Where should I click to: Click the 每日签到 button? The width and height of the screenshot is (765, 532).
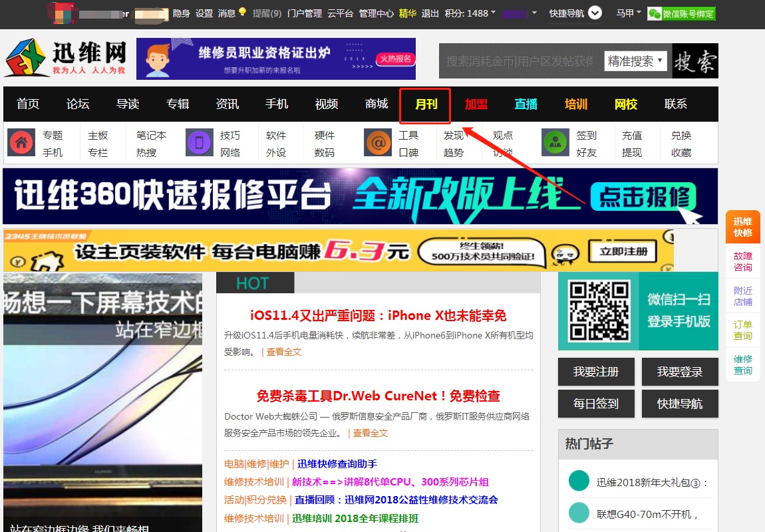(596, 403)
